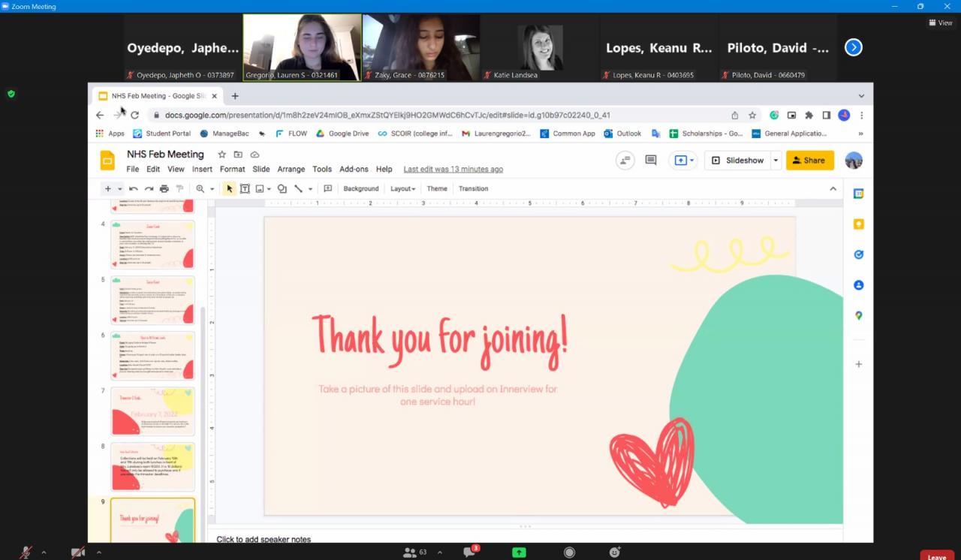Star the NHS Feb Meeting presentation
The width and height of the screenshot is (961, 560).
[221, 155]
